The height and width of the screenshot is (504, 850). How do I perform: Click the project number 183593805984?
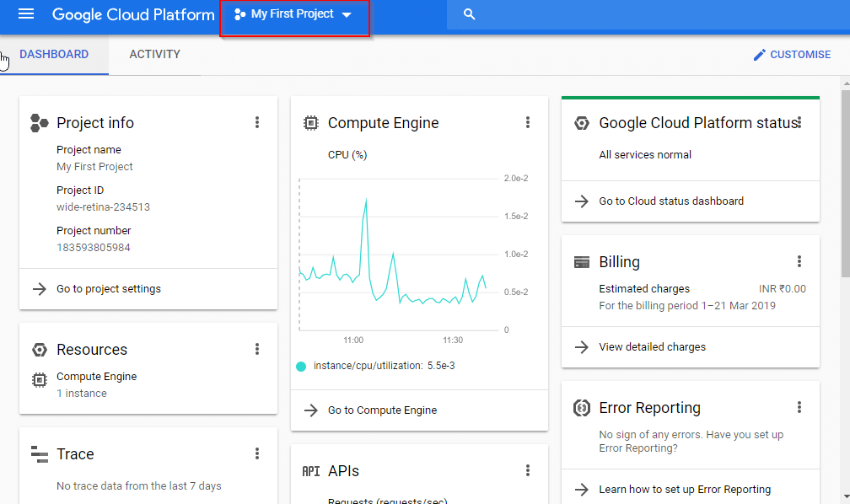(94, 248)
